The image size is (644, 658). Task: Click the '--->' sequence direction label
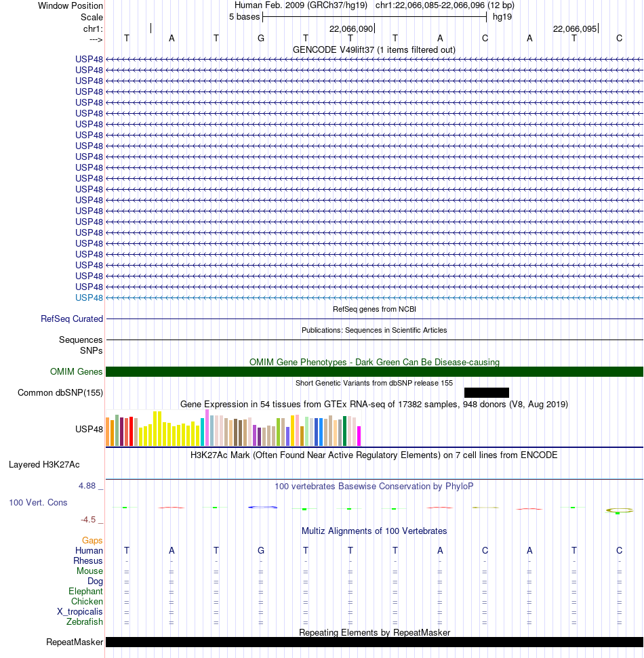[96, 39]
